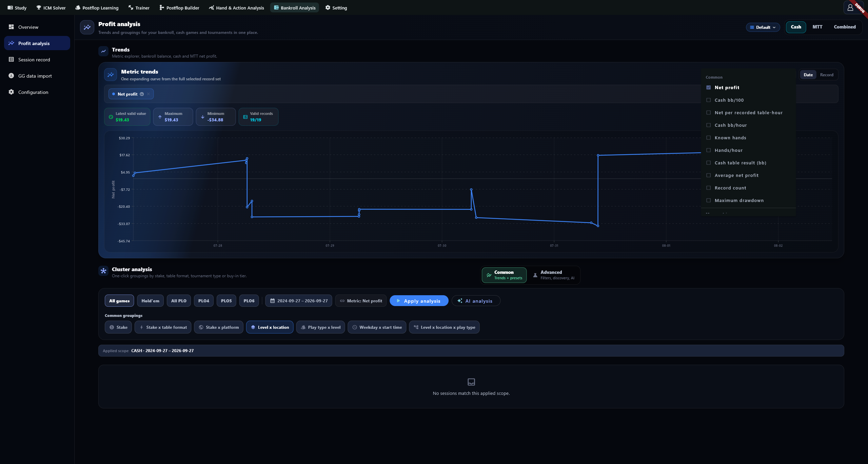The image size is (868, 464).
Task: Open the Metric: Net profit selector
Action: click(x=361, y=301)
